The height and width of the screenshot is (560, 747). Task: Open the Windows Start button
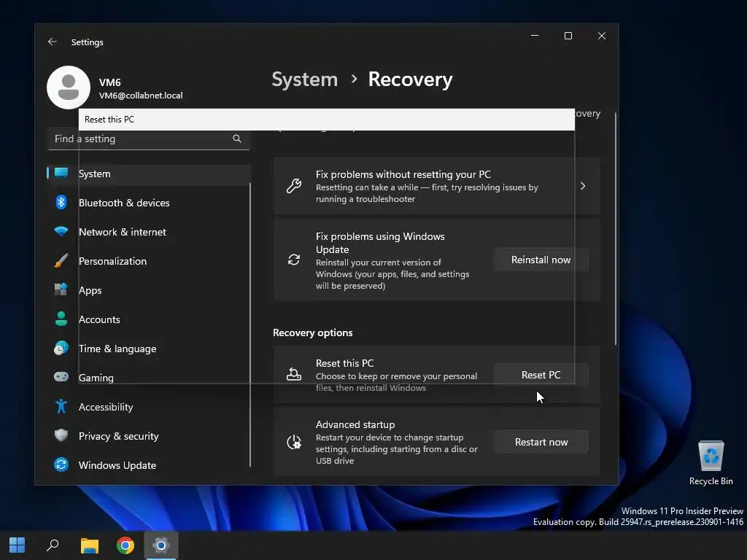click(18, 545)
